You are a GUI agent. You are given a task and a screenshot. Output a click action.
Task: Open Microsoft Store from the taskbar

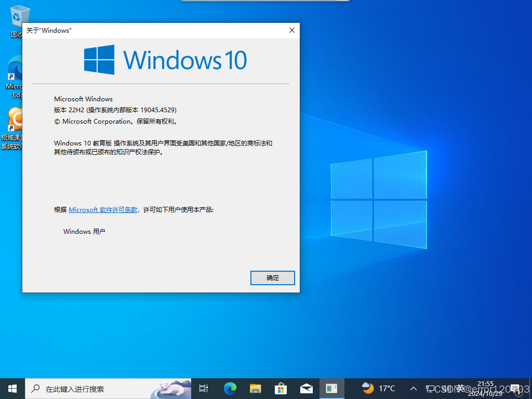tap(281, 389)
